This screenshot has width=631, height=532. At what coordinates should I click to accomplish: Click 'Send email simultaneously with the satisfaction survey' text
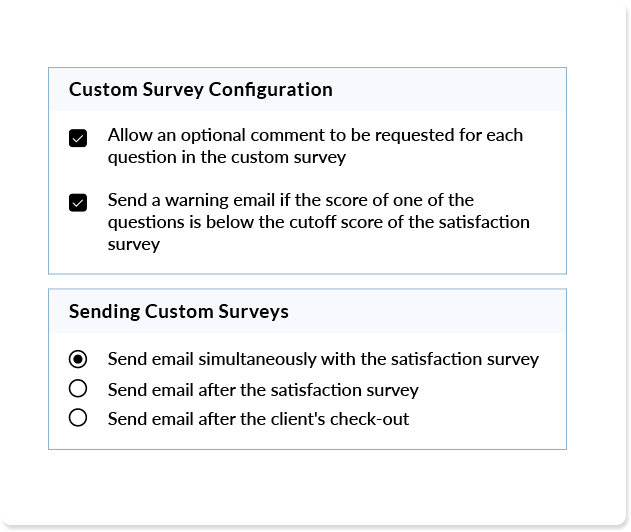coord(323,359)
